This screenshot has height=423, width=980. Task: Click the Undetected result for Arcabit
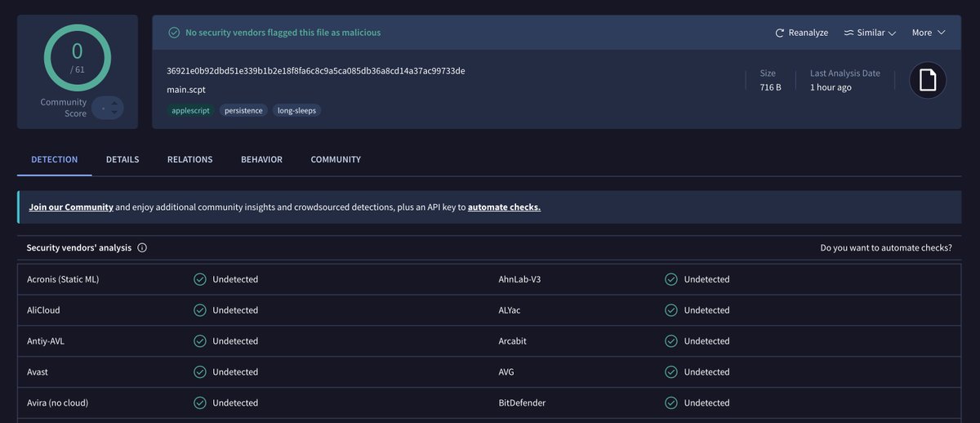(x=706, y=341)
